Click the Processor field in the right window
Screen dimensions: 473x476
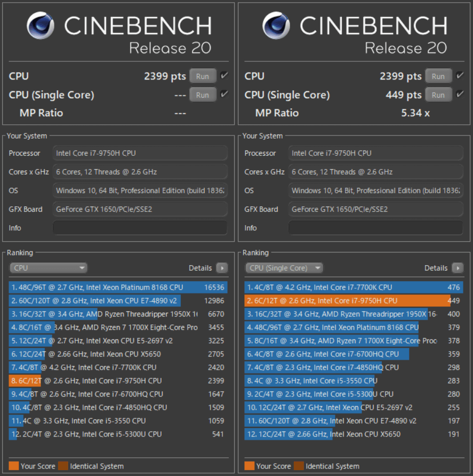pyautogui.click(x=375, y=153)
